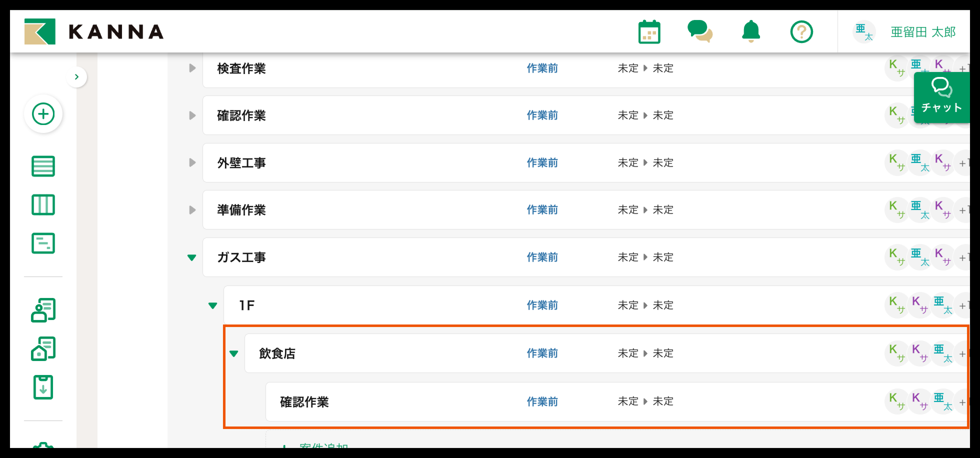
Task: Switch to board columns view icon
Action: (x=43, y=205)
